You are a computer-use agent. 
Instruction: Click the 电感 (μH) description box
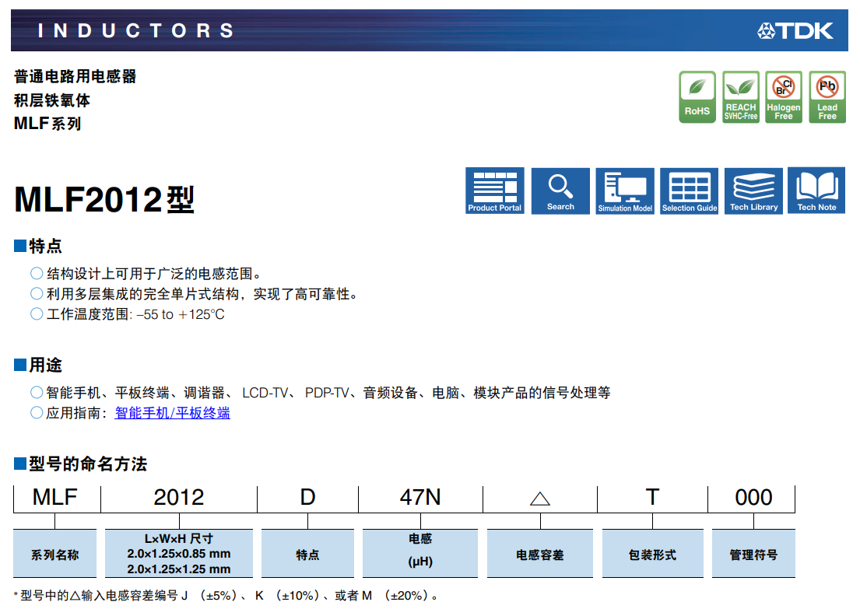point(420,554)
